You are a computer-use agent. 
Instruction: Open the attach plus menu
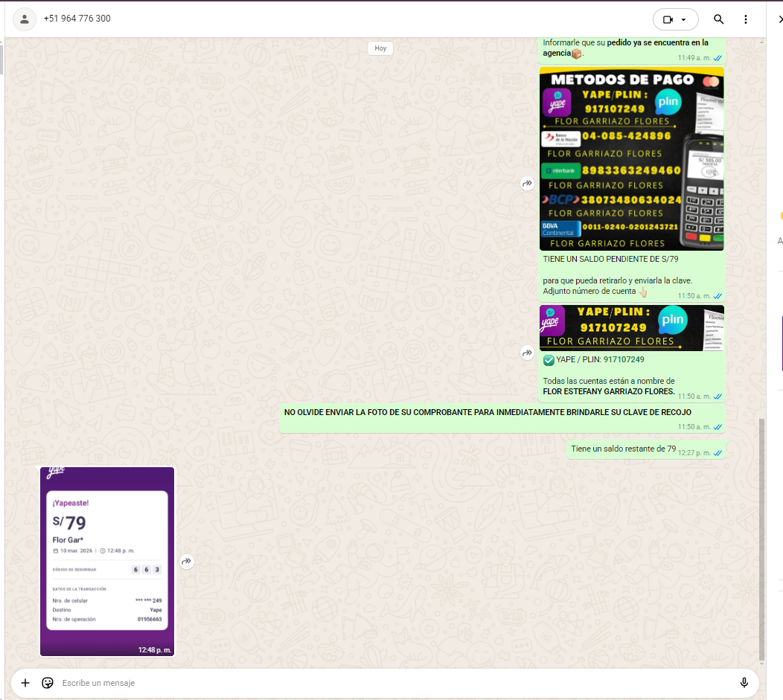[25, 683]
